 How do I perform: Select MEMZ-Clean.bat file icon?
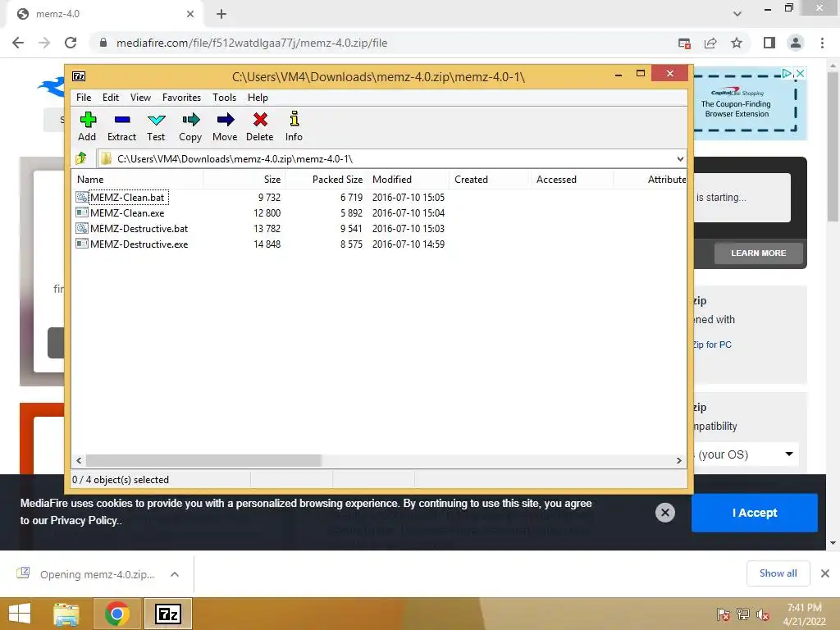pyautogui.click(x=81, y=197)
